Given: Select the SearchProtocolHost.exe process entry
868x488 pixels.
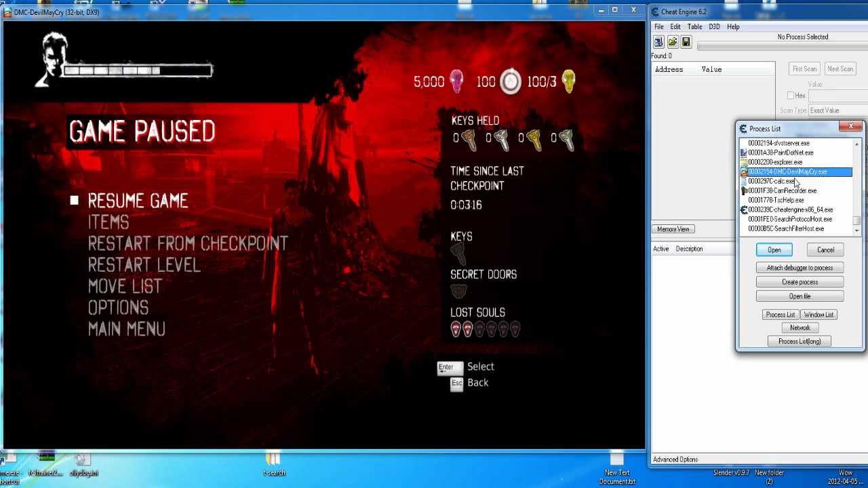Looking at the screenshot, I should click(796, 219).
